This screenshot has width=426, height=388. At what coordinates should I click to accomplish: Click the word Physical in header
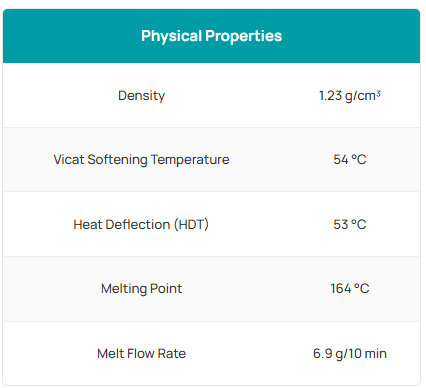pyautogui.click(x=171, y=37)
